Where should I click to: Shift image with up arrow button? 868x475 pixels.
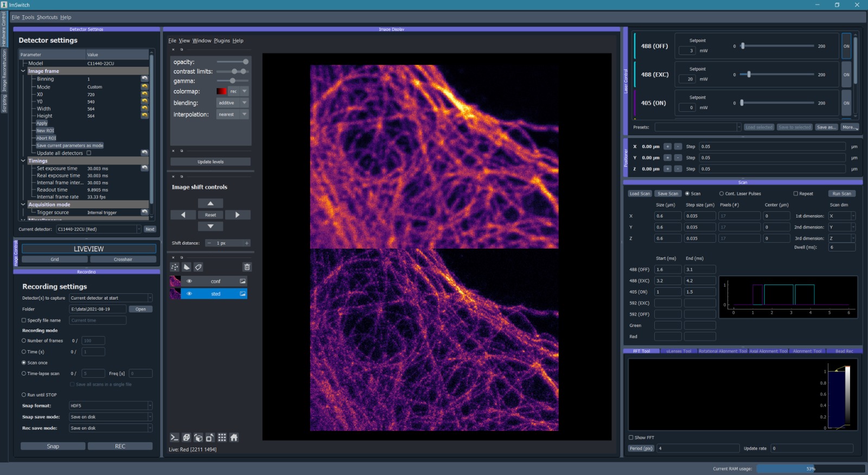[x=210, y=203]
